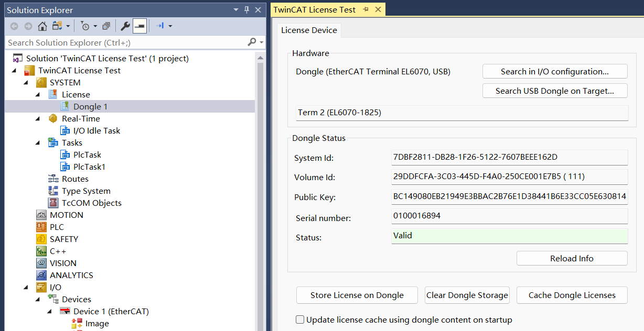Click the License node icon
The image size is (644, 331).
(x=53, y=94)
